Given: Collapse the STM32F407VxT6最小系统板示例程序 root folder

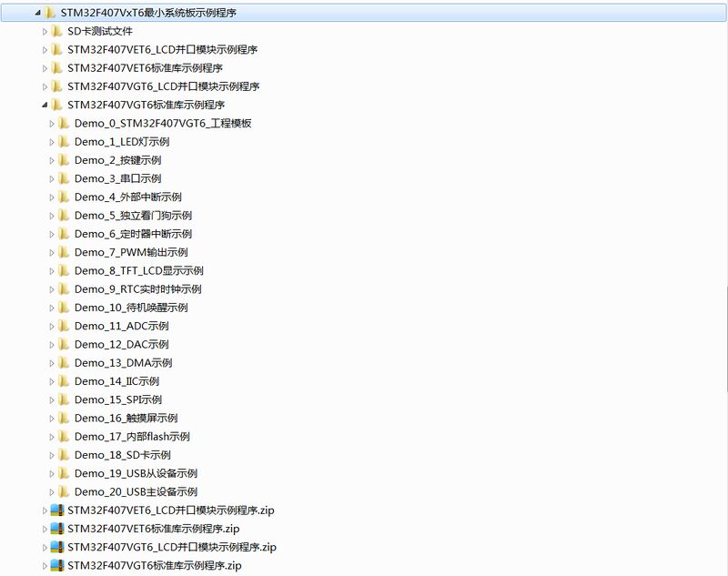Looking at the screenshot, I should 37,14.
